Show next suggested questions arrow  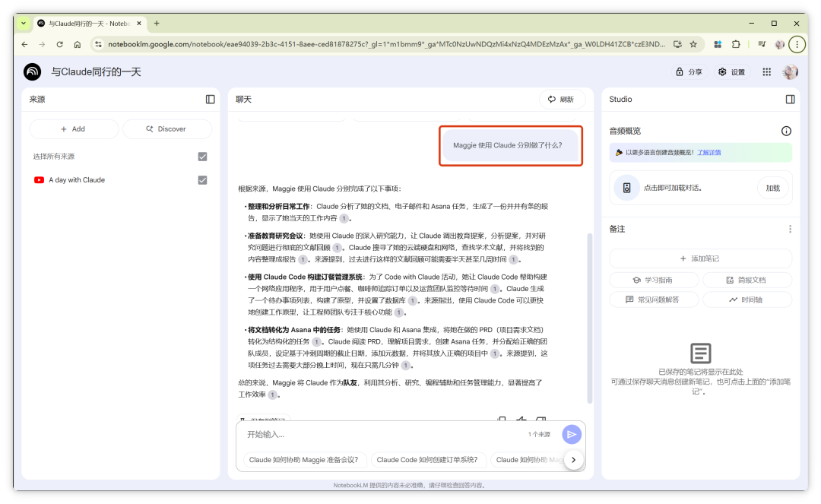pos(574,460)
